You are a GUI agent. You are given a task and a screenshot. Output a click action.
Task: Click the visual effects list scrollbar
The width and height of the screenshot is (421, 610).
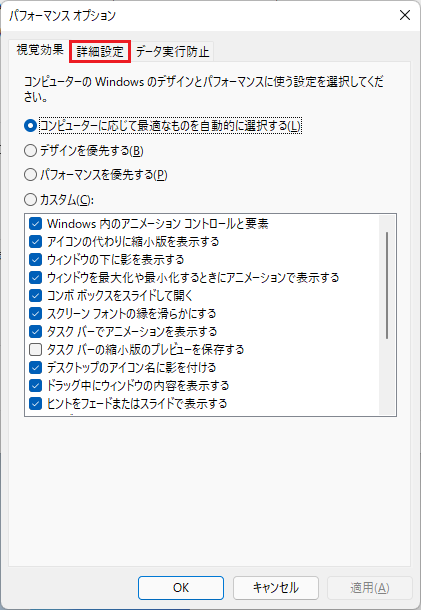click(387, 285)
